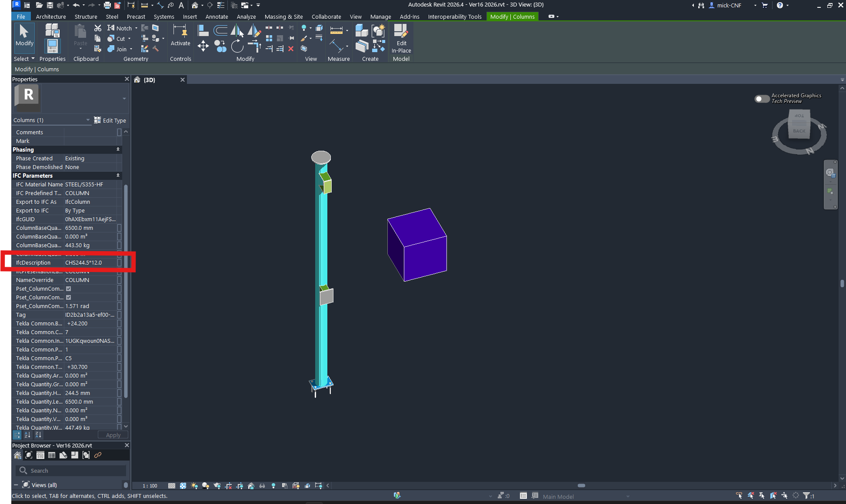Select the Offset tool icon
This screenshot has width=846, height=504.
[x=220, y=30]
